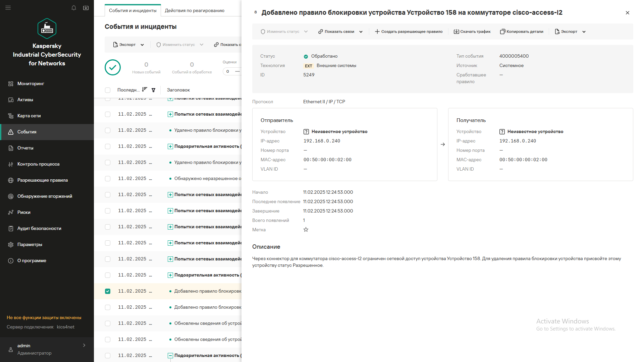Click the admin user avatar icon
The height and width of the screenshot is (362, 644).
(11, 350)
